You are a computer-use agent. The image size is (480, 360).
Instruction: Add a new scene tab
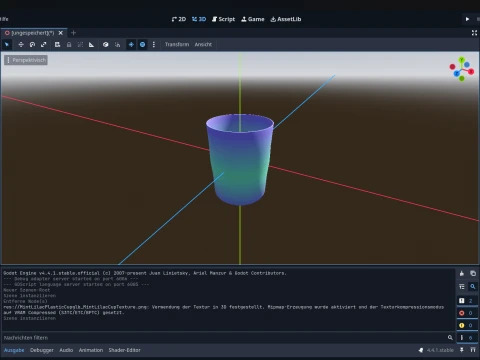[x=74, y=33]
